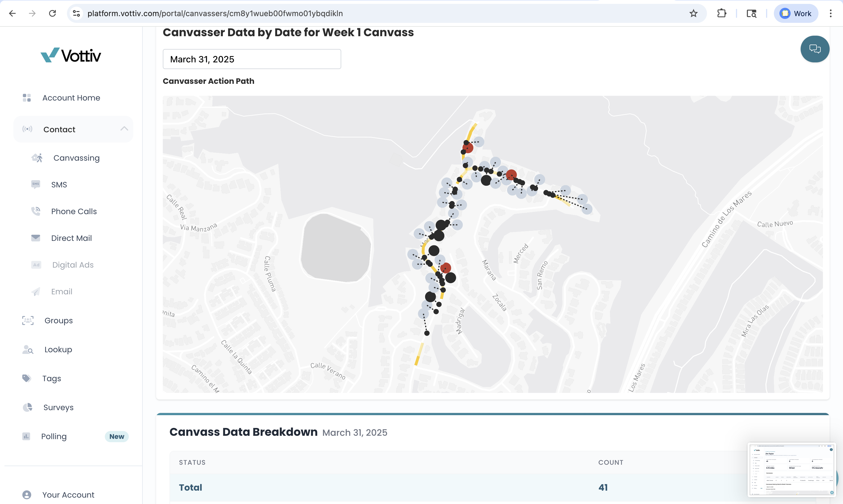Select the Lookup person-search icon
This screenshot has width=843, height=504.
[27, 349]
